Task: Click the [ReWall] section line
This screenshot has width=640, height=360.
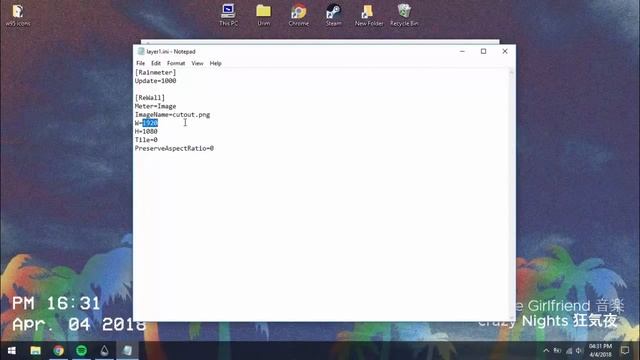Action: [x=150, y=98]
